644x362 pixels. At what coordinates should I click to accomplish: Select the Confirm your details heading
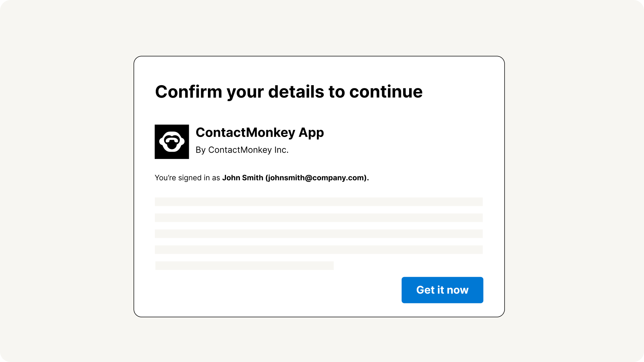[x=289, y=92]
